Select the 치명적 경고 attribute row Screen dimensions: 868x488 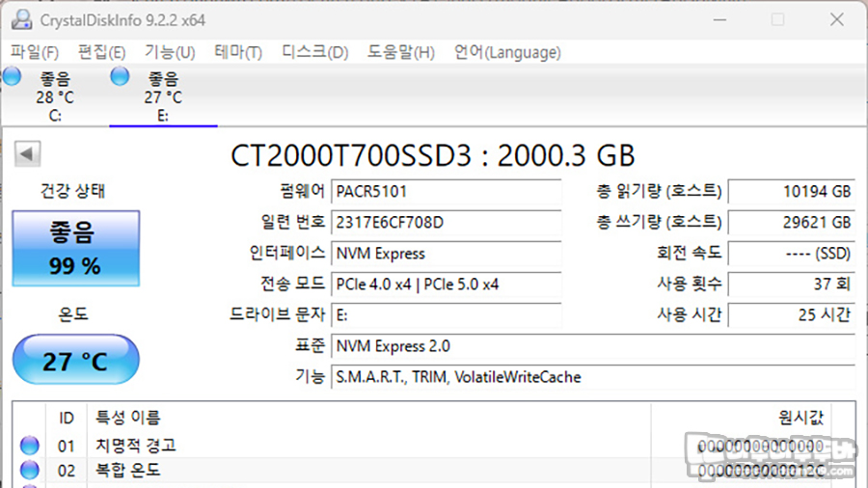point(434,446)
